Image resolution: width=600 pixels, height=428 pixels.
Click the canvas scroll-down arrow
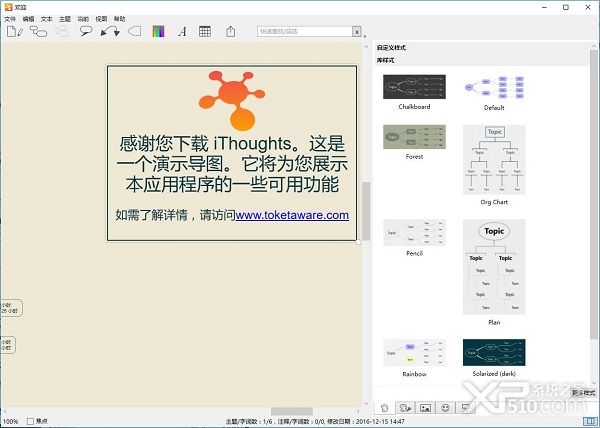pos(366,404)
